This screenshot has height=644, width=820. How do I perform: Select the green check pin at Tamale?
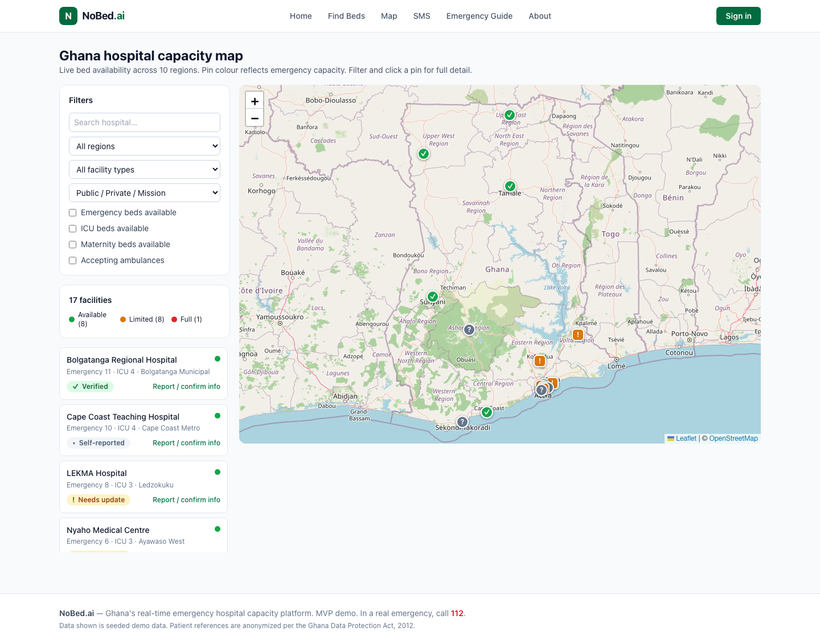(510, 186)
